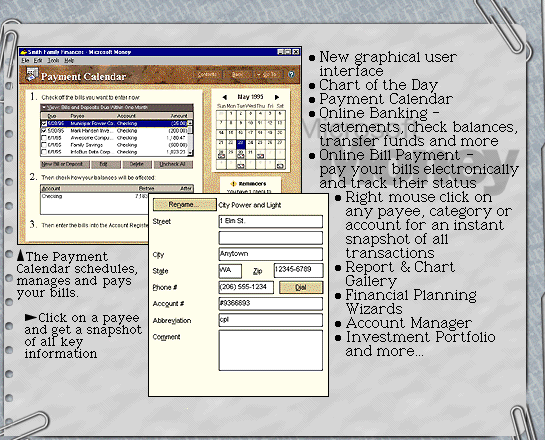
Task: Open the Help menu
Action: click(x=69, y=60)
